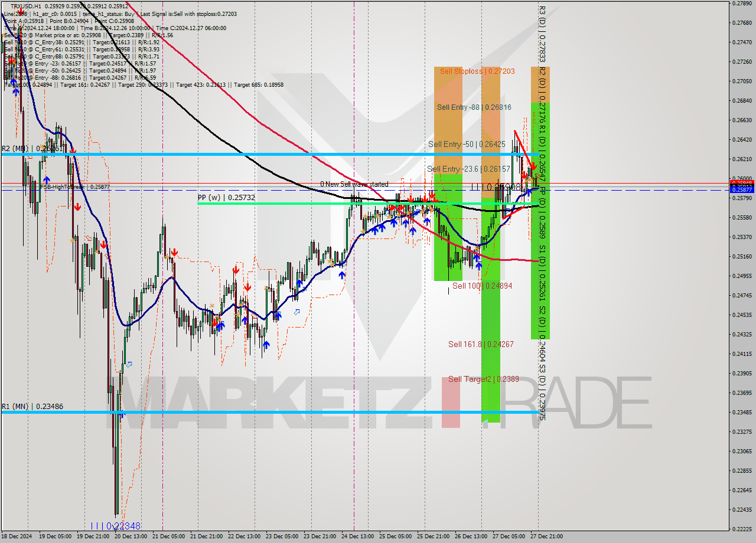Click the 0.22435 price axis value
This screenshot has width=756, height=543.
point(742,509)
